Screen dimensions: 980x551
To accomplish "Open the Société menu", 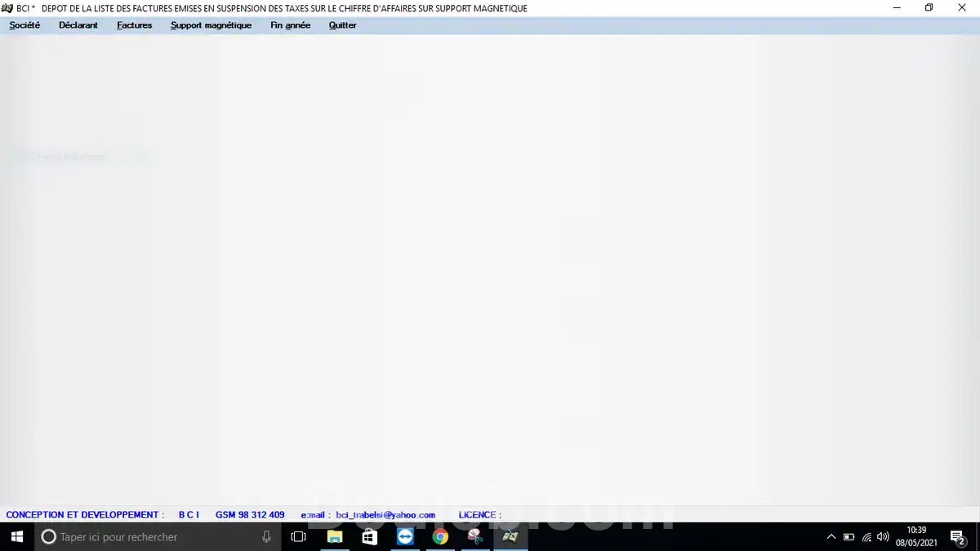I will 24,25.
